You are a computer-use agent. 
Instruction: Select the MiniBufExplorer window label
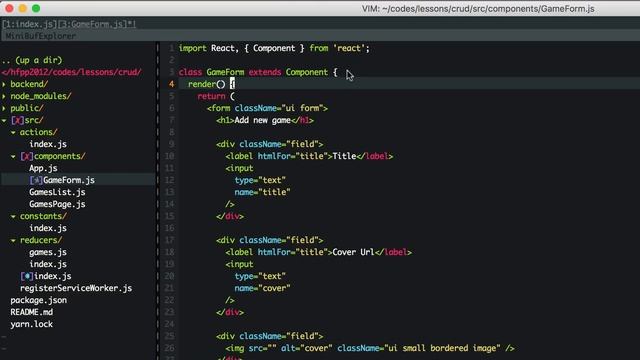coord(41,36)
